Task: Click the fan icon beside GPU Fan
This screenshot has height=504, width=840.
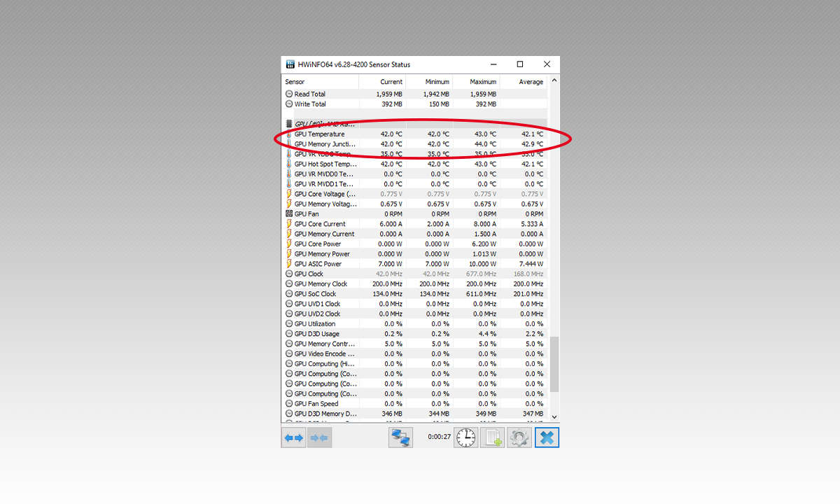Action: tap(289, 213)
